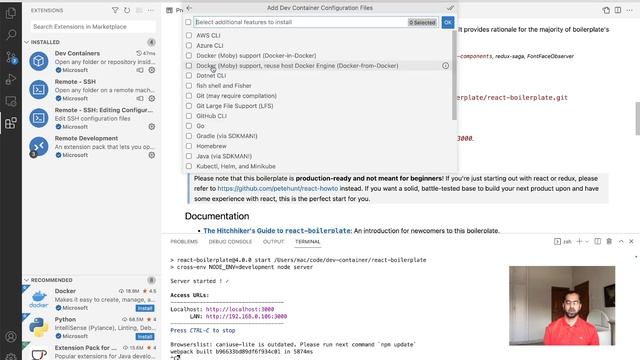
Task: Open extensions view more actions menu
Action: (x=151, y=10)
